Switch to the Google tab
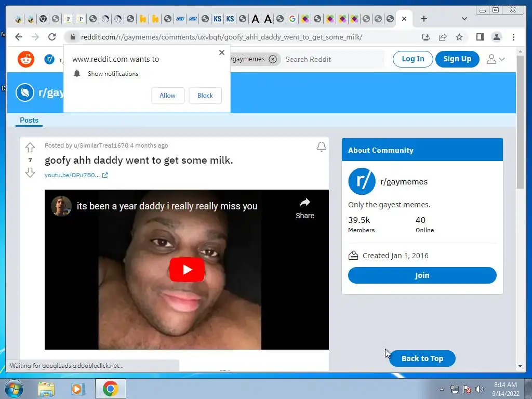 click(x=292, y=19)
